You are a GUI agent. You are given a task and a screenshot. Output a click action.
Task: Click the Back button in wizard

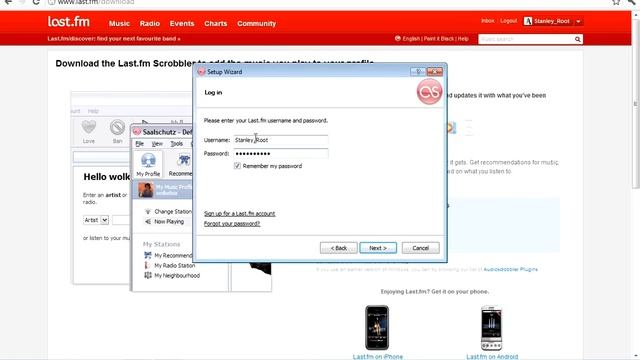pos(338,248)
